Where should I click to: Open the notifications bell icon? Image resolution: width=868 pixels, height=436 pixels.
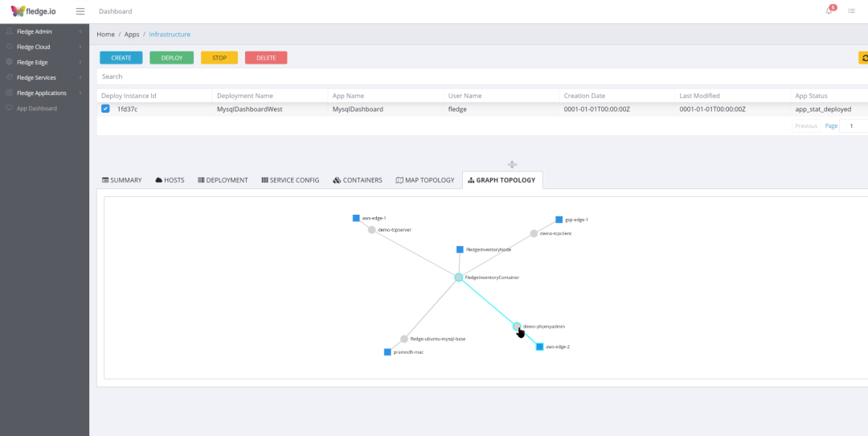tap(829, 10)
